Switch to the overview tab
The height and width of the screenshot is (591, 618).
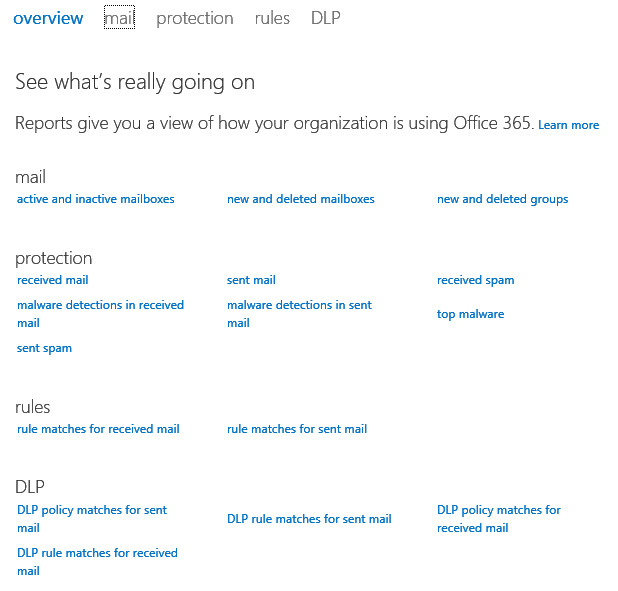pyautogui.click(x=48, y=18)
